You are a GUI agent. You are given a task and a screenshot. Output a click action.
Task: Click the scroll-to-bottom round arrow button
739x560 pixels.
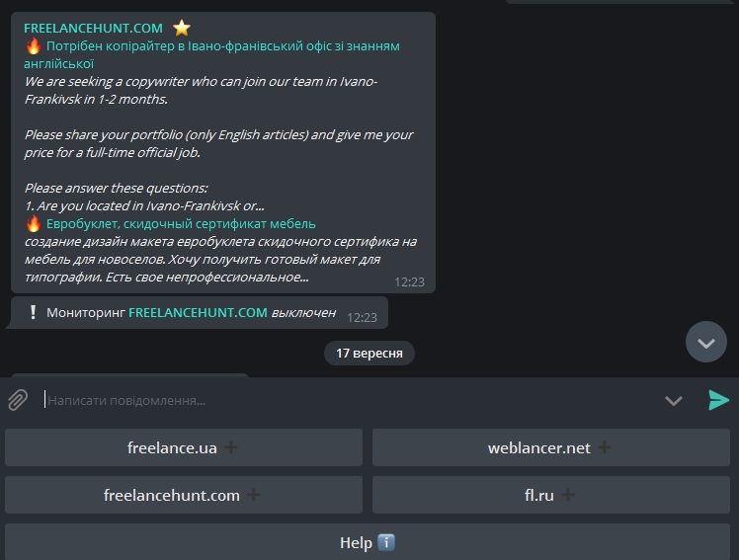(705, 343)
